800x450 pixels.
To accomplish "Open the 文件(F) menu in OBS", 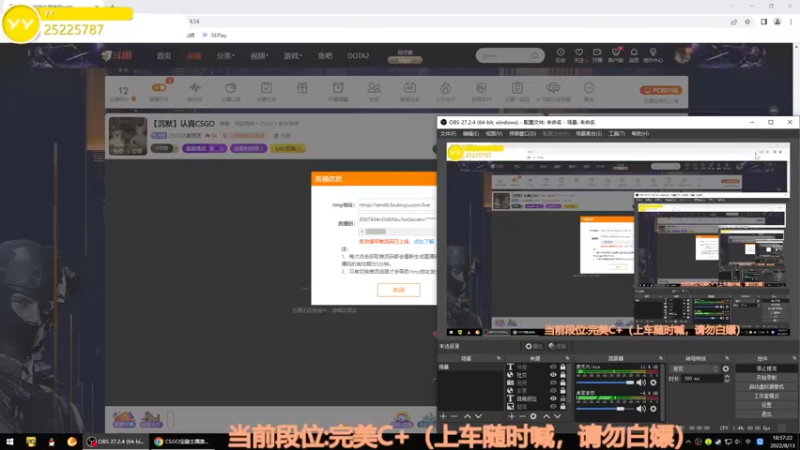I will (447, 134).
